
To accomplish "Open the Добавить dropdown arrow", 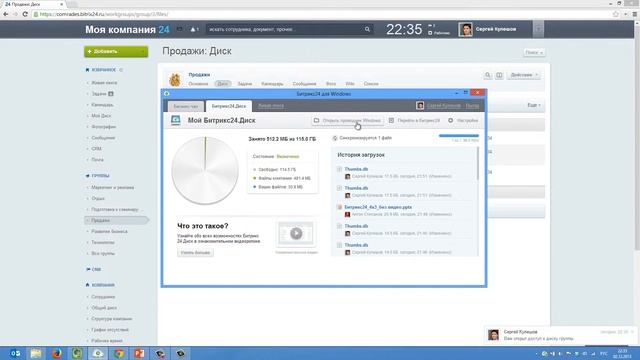I will pos(142,51).
